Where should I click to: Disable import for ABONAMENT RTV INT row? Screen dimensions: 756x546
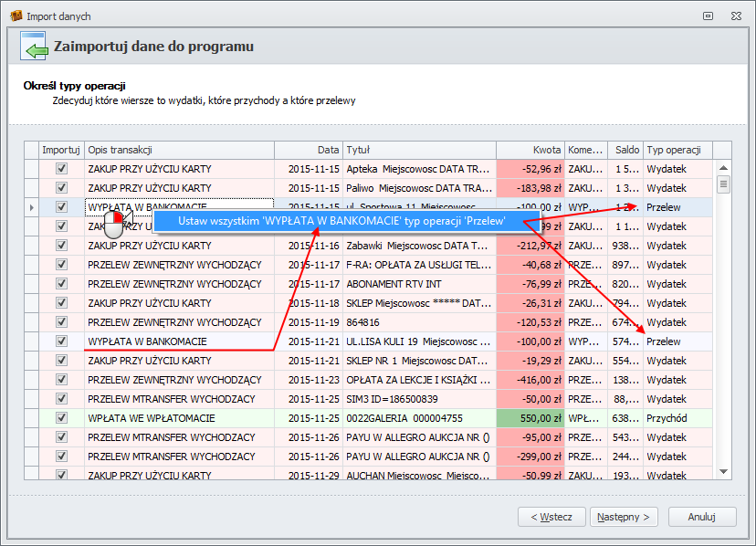[x=62, y=284]
